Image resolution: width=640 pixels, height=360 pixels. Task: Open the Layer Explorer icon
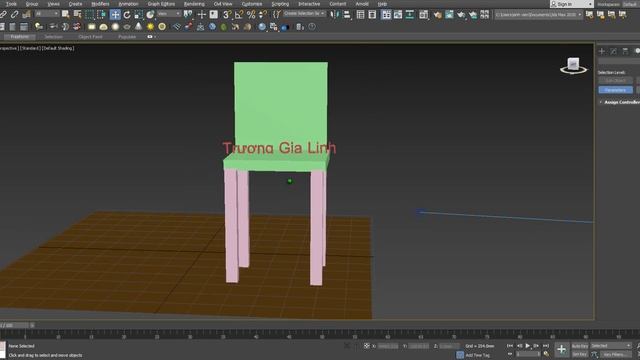pos(372,15)
